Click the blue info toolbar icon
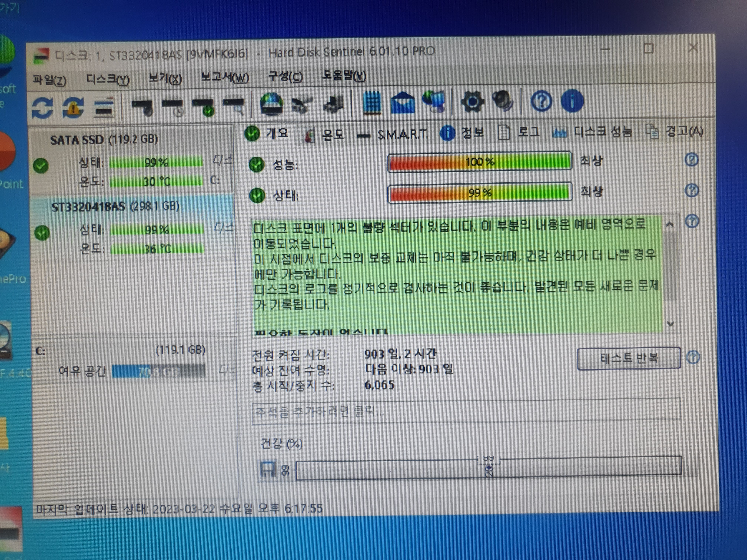The height and width of the screenshot is (560, 747). pos(572,101)
